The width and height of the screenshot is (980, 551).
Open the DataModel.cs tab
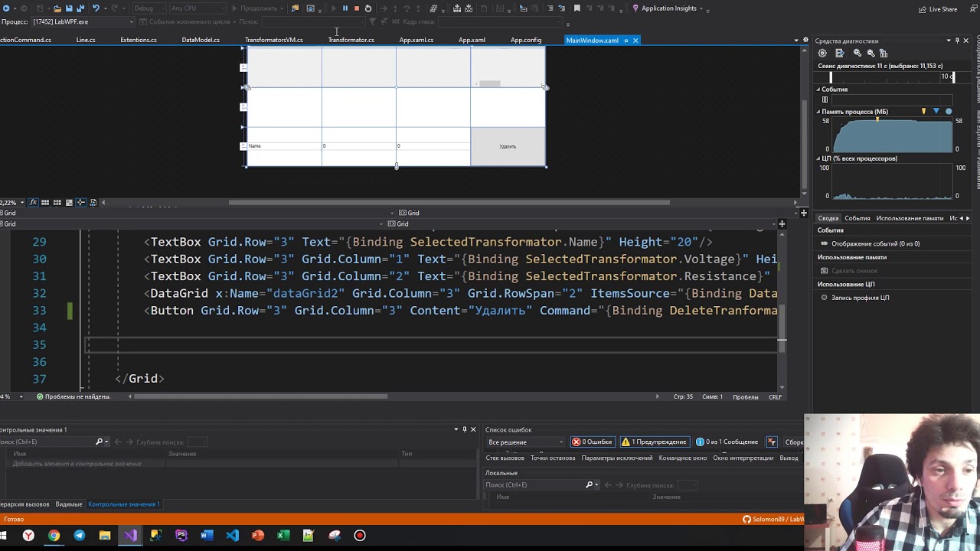tap(201, 41)
